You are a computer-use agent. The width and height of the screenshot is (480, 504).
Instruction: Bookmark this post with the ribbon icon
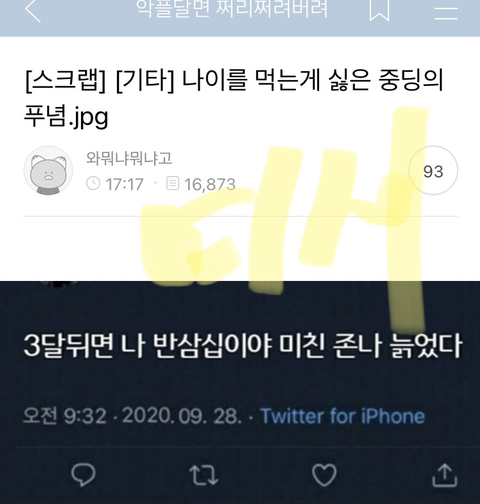(x=379, y=9)
